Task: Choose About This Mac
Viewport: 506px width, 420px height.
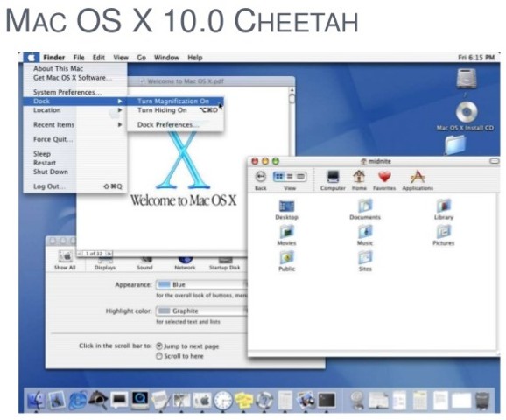Action: (75, 68)
